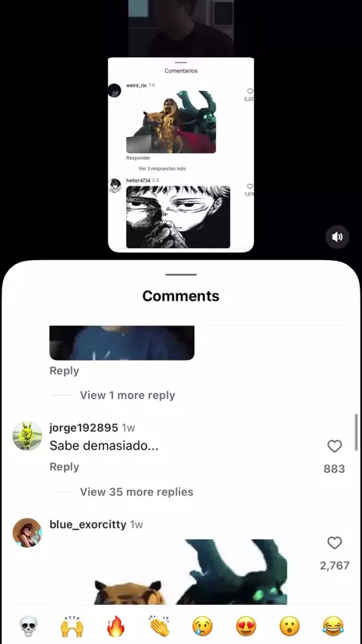
Task: Tap the crying face emoji reaction
Action: pos(203,627)
